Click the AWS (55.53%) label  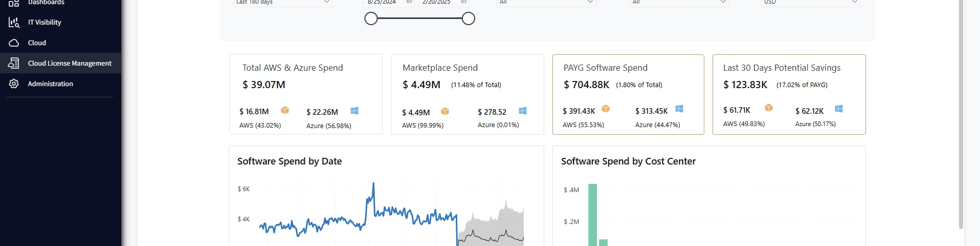583,125
